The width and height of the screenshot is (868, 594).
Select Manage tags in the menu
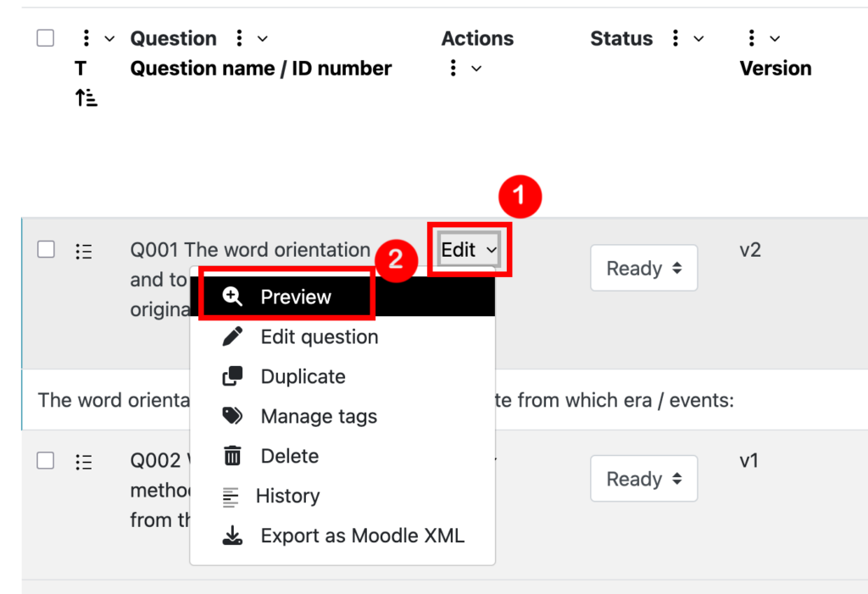pyautogui.click(x=318, y=416)
